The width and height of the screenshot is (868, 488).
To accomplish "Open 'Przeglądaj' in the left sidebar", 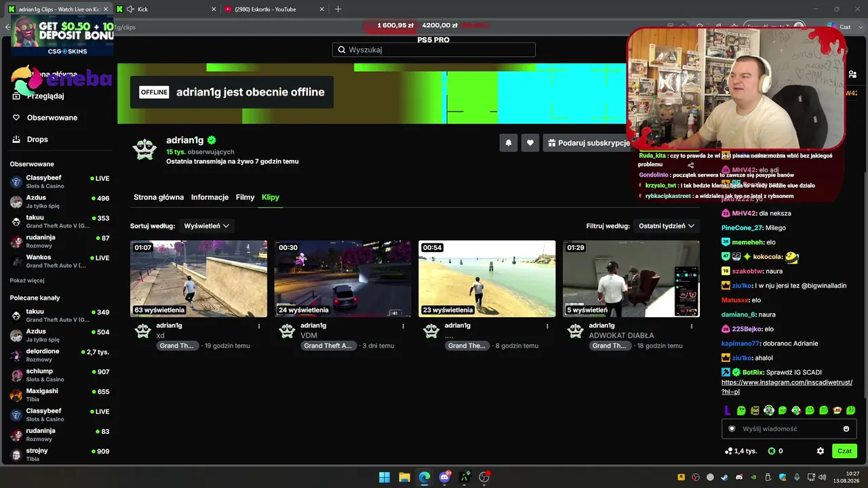I will (x=45, y=96).
